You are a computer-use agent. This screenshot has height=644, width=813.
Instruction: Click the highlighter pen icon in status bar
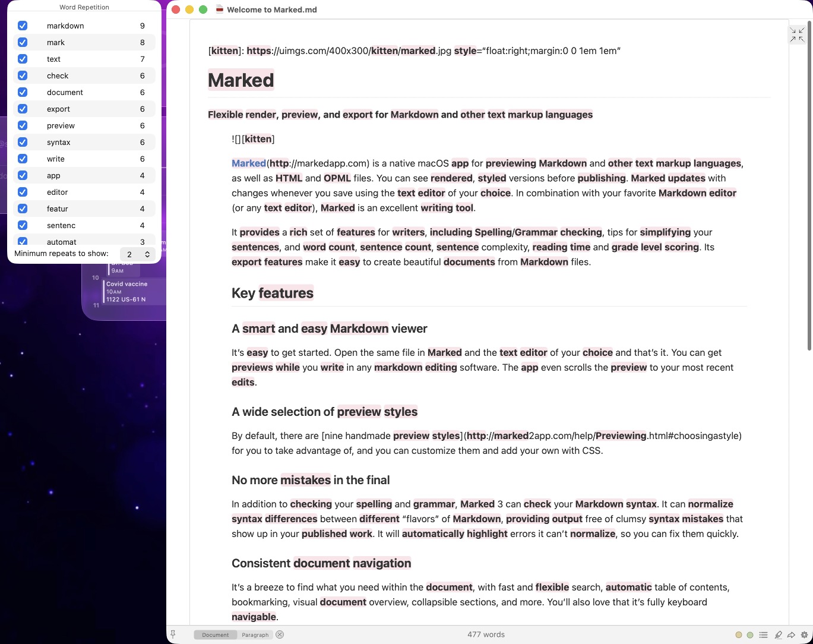778,635
